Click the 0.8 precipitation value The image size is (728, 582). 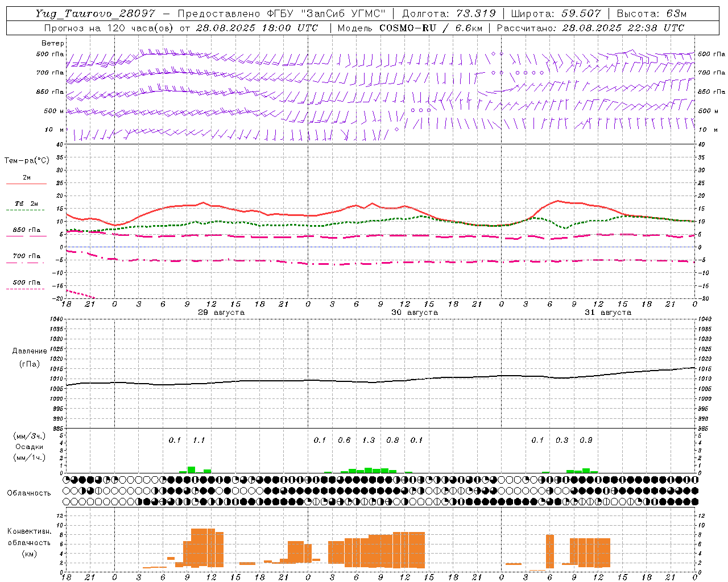click(x=392, y=440)
